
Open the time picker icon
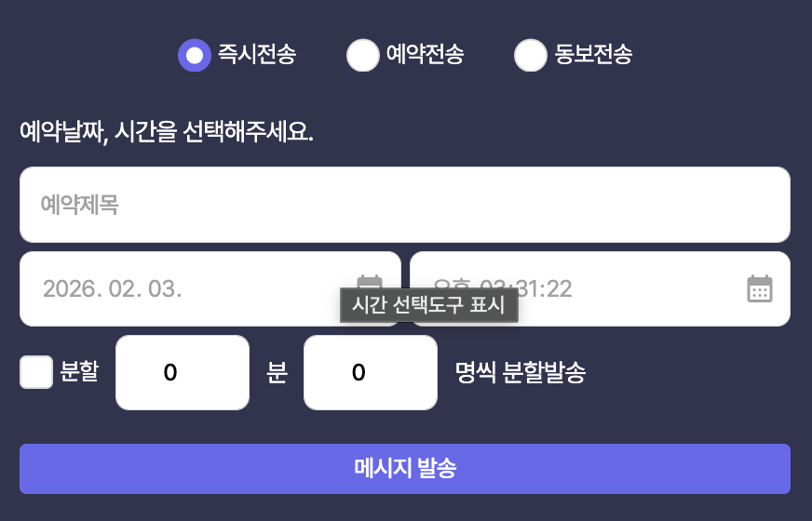coord(760,288)
